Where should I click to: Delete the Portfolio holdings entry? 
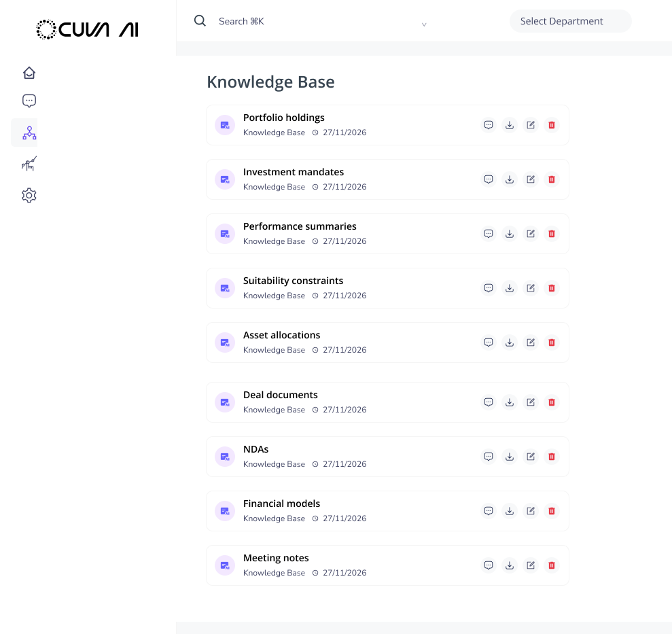pos(552,125)
